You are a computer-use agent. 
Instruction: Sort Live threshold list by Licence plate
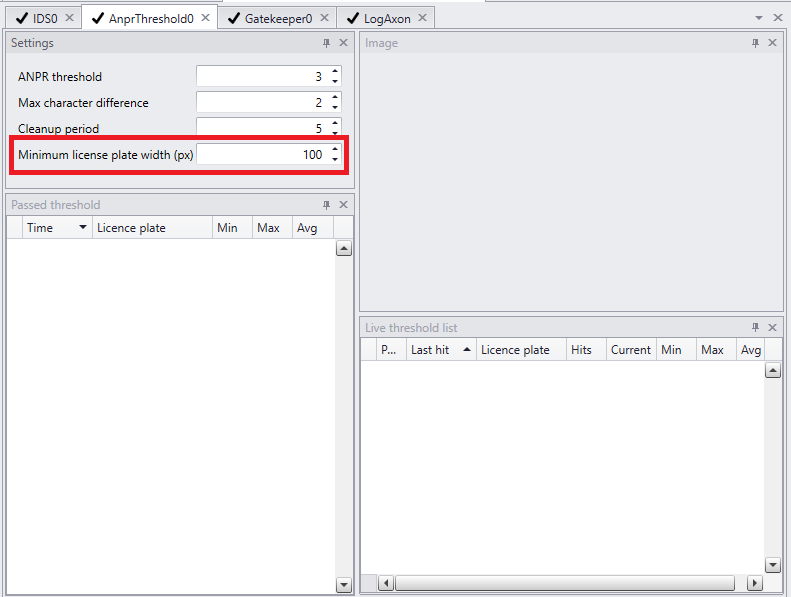[x=521, y=350]
